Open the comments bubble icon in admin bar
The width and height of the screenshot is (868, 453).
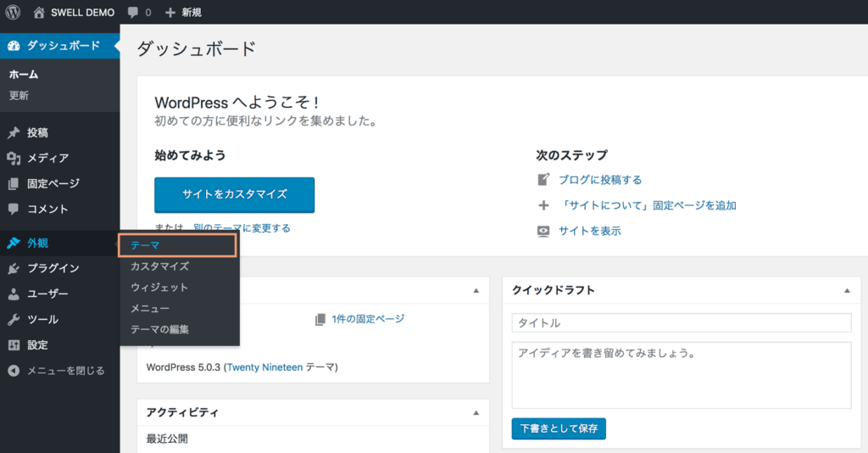[133, 12]
